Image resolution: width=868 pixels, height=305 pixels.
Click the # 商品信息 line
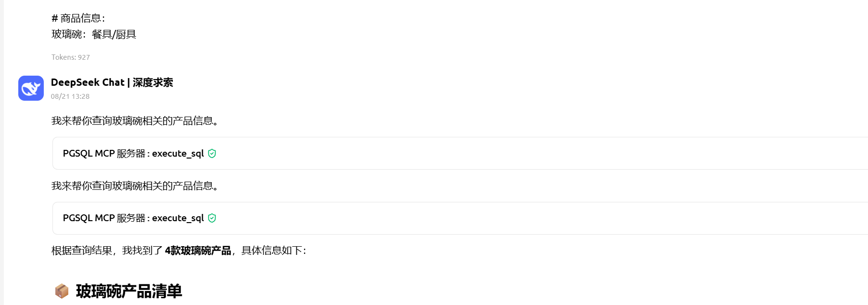coord(78,18)
